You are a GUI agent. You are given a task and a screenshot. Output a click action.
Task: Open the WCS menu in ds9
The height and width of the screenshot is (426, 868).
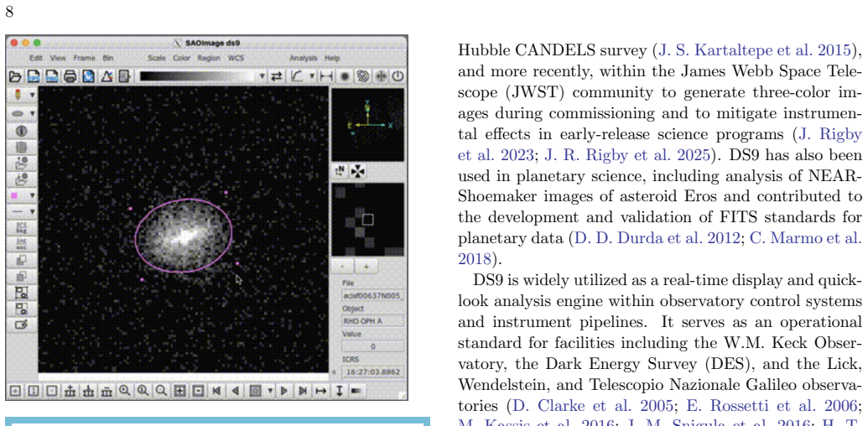click(236, 58)
